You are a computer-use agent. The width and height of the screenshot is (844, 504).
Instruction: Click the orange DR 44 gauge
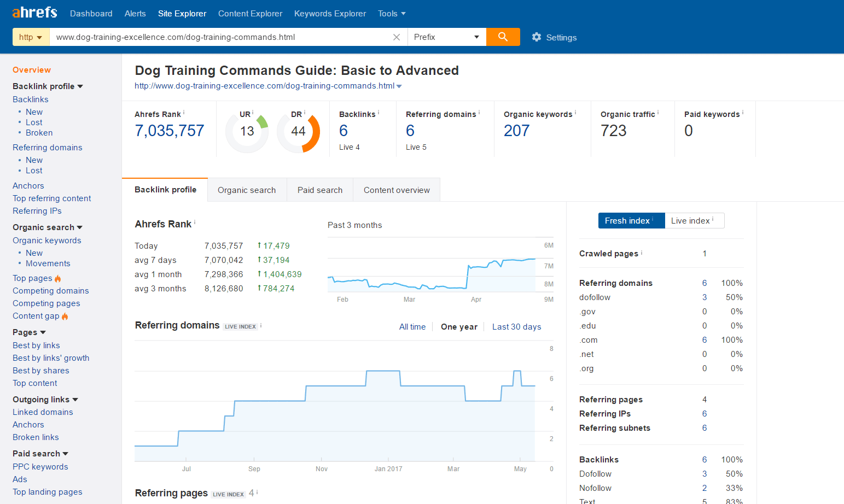tap(298, 131)
